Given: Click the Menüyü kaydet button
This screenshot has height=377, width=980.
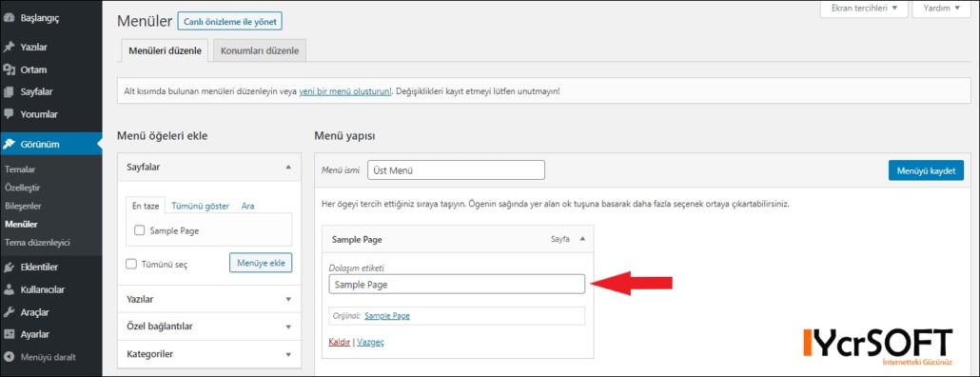Looking at the screenshot, I should click(x=926, y=170).
